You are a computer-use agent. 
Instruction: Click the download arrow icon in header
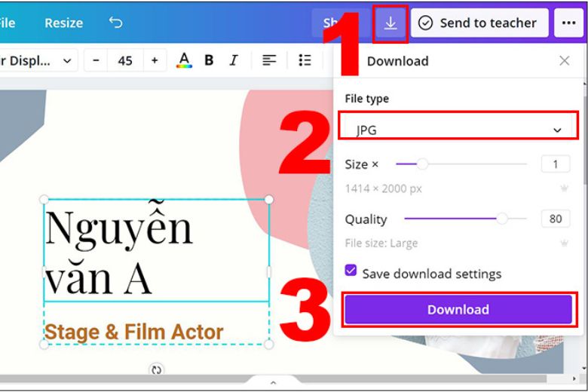click(390, 23)
